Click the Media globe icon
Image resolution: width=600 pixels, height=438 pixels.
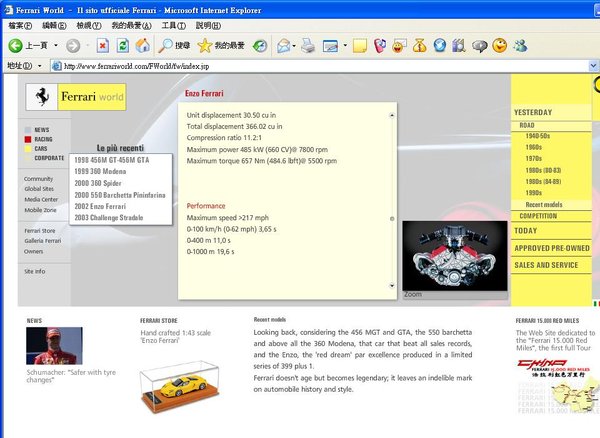(x=260, y=46)
